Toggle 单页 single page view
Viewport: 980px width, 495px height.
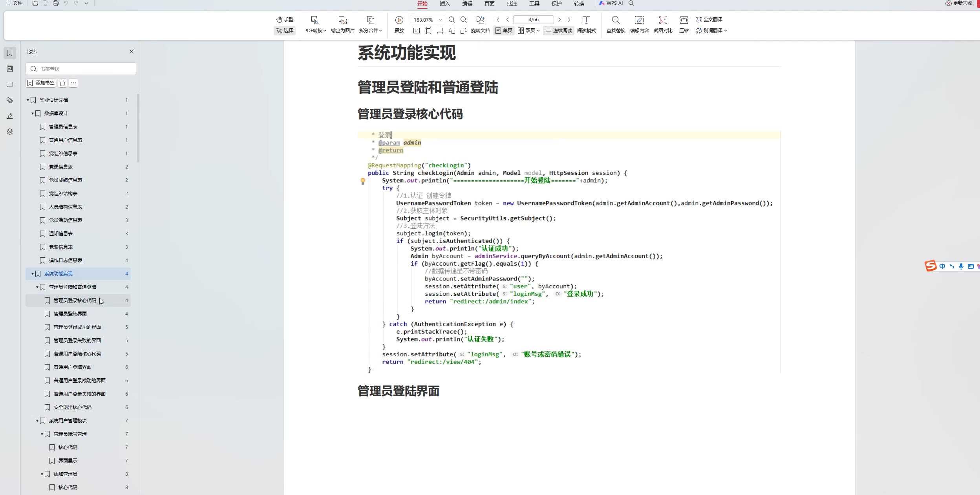pyautogui.click(x=504, y=31)
